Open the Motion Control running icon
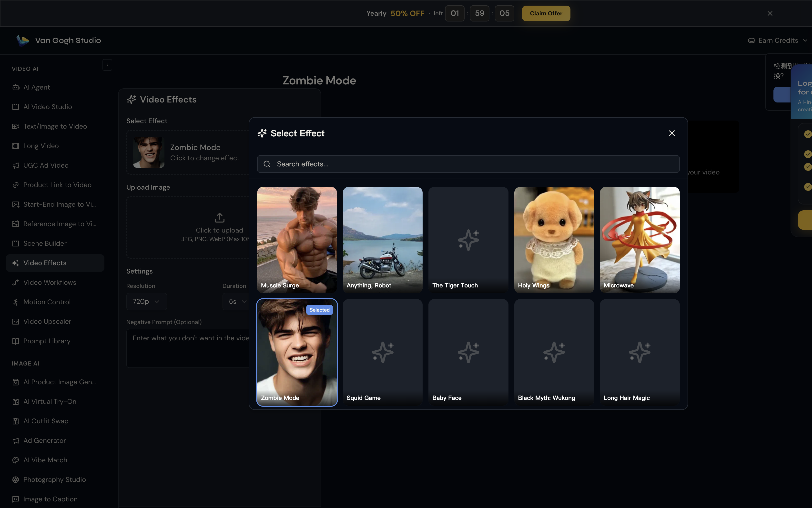Viewport: 812px width, 508px height. pos(15,302)
